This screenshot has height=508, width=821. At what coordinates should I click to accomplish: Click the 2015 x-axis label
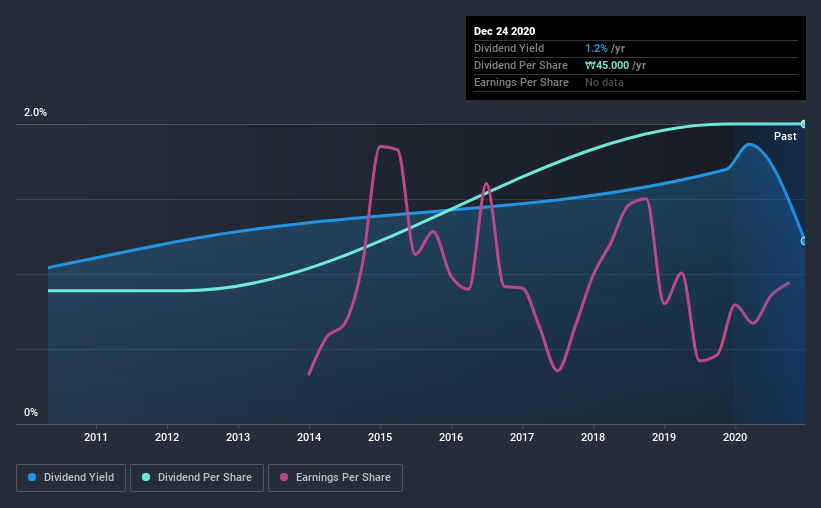click(380, 437)
